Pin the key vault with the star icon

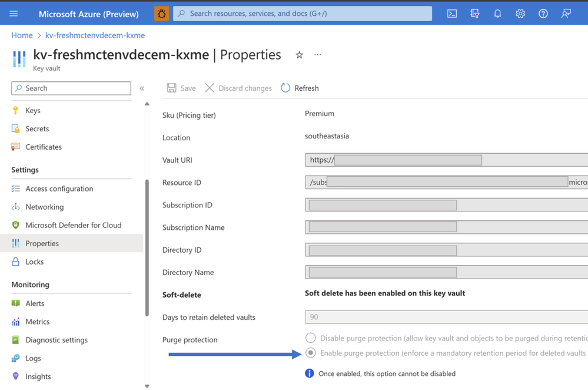299,55
